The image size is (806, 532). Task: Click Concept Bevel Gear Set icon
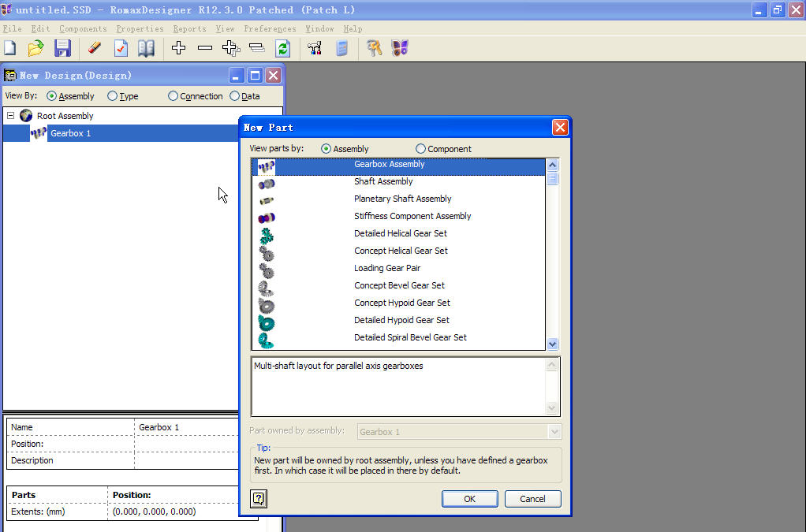[267, 288]
